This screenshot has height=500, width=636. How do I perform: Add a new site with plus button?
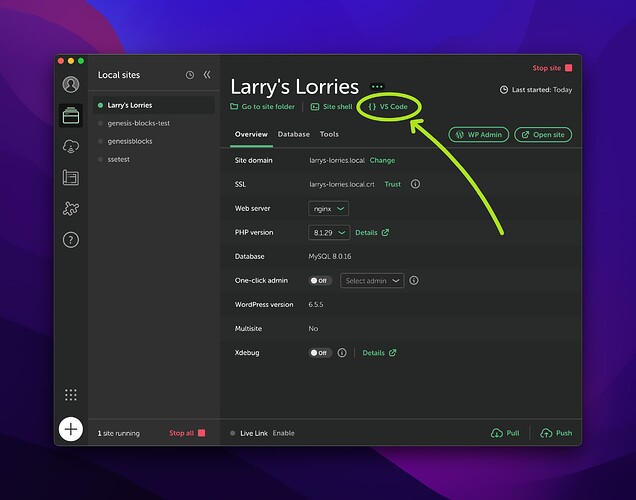[71, 429]
